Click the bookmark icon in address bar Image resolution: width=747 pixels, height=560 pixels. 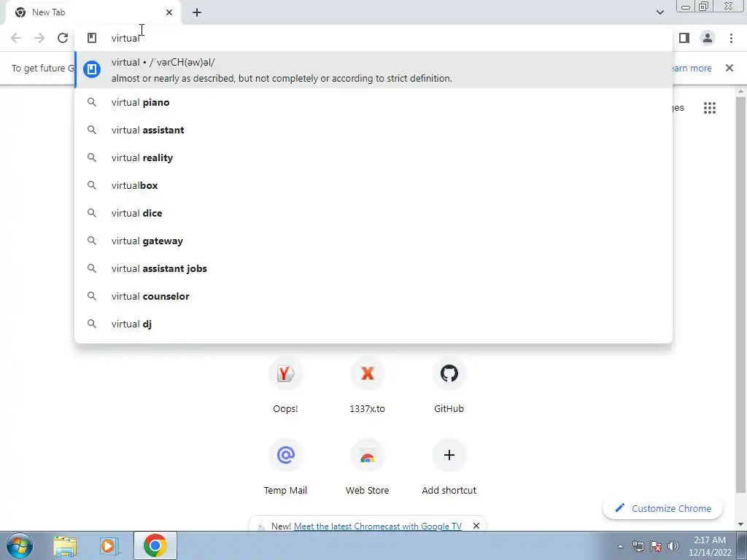92,38
